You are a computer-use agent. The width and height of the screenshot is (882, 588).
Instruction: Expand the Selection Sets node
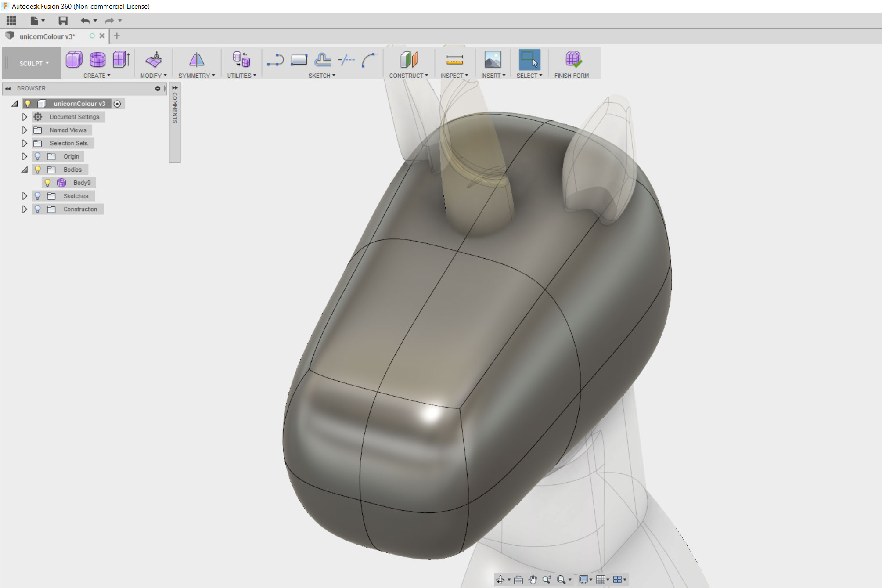coord(25,143)
